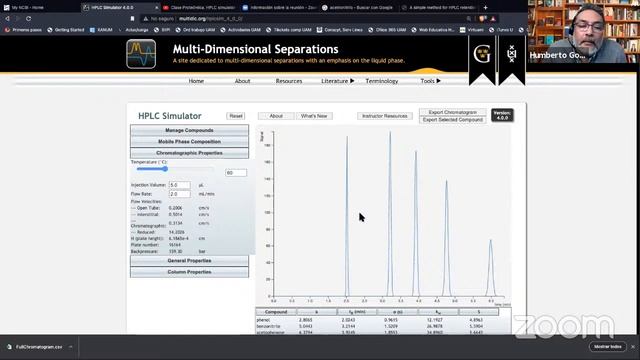
Task: Click the temperature value input field
Action: [236, 173]
